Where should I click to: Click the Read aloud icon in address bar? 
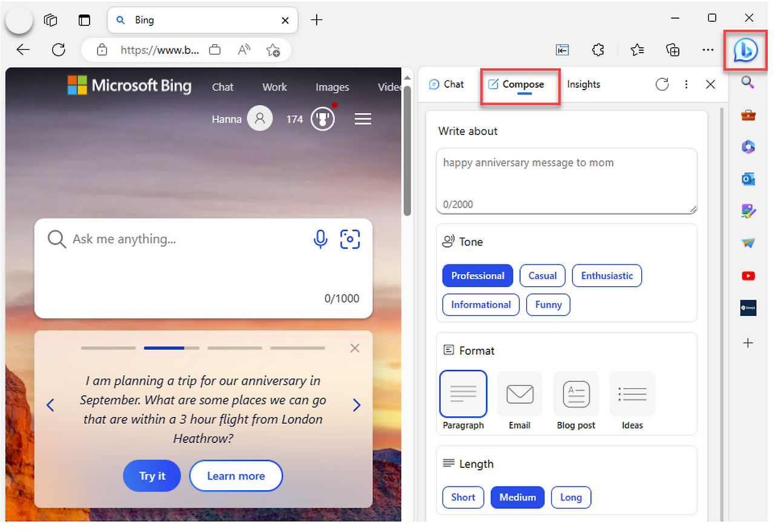click(x=244, y=50)
